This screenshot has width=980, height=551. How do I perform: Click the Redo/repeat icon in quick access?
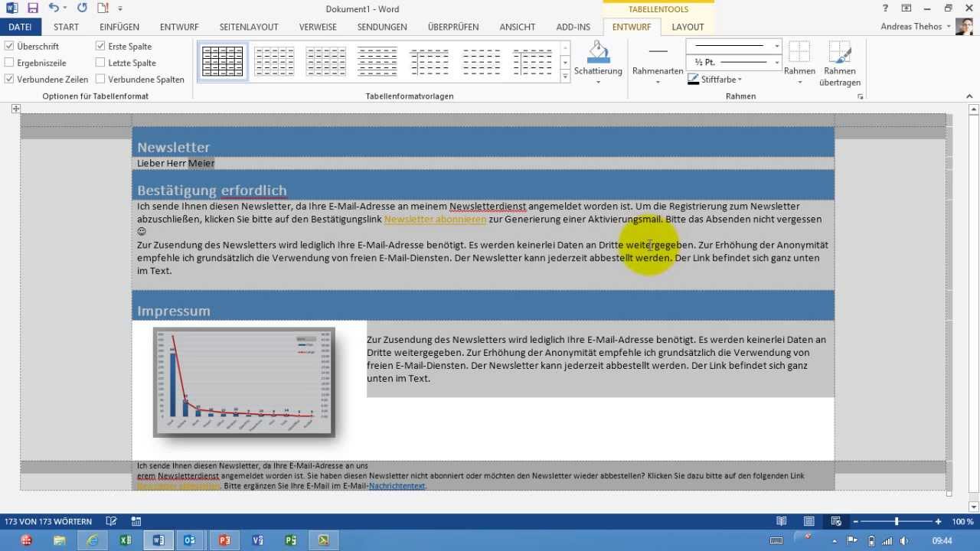[82, 8]
